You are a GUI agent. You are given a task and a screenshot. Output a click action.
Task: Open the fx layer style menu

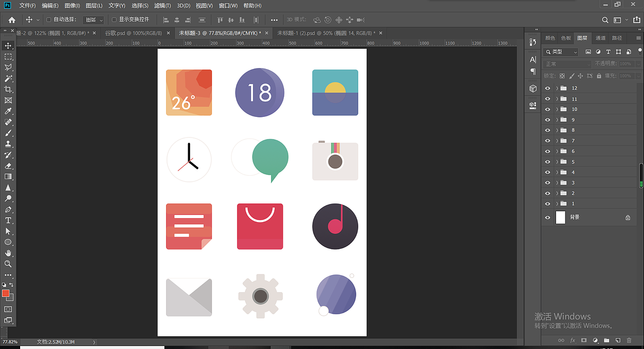(x=573, y=341)
